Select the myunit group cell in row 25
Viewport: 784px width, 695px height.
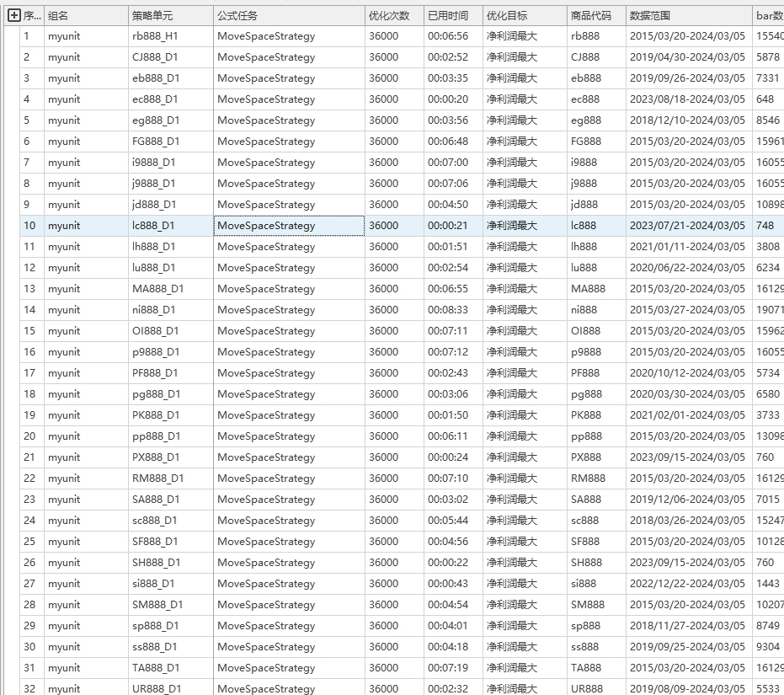[64, 542]
